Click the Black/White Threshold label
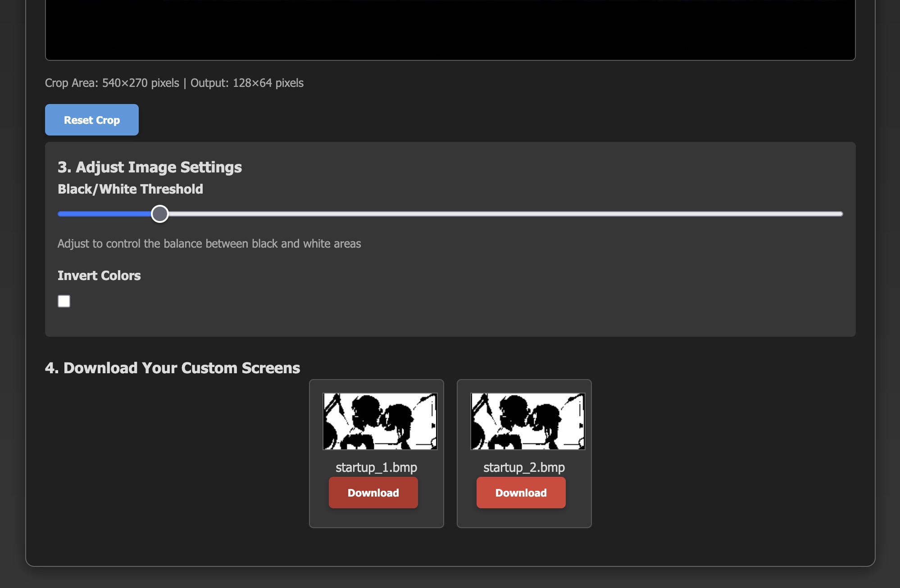 [x=130, y=189]
